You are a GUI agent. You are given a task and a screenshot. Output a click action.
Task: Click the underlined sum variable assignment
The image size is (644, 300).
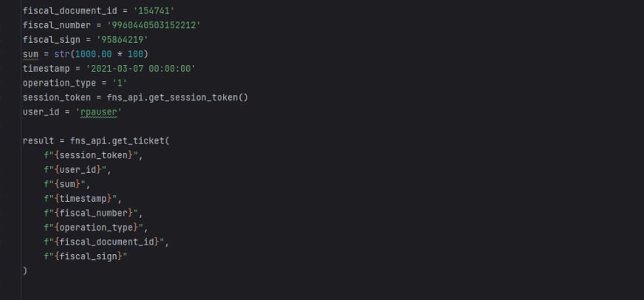tap(30, 54)
